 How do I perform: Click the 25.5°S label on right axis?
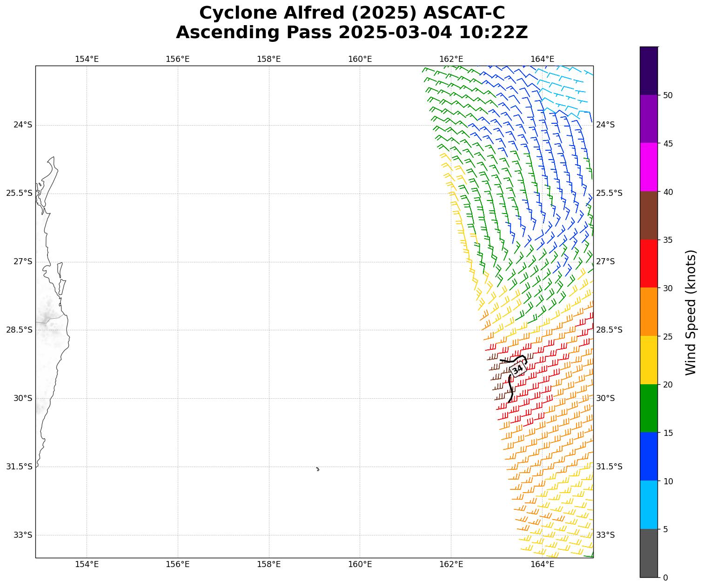pos(609,193)
